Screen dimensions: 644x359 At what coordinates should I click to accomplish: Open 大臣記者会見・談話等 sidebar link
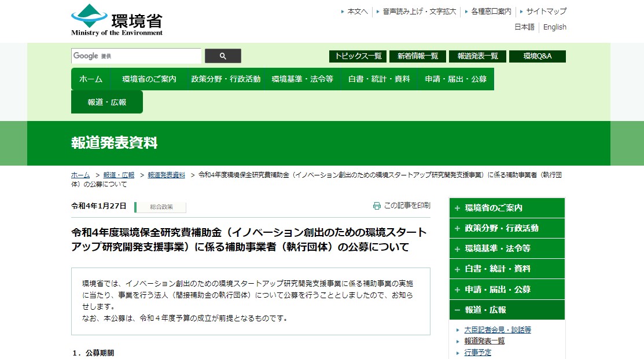click(x=498, y=330)
